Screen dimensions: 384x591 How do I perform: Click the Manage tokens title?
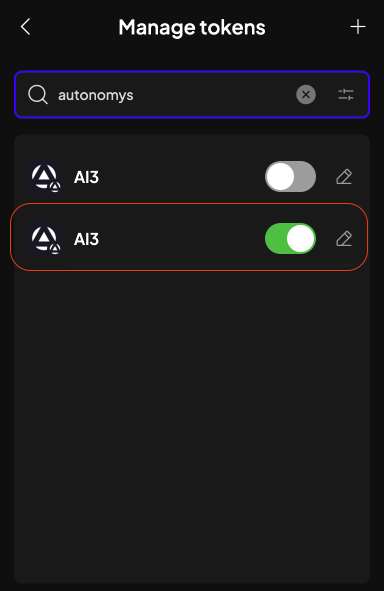[x=192, y=28]
